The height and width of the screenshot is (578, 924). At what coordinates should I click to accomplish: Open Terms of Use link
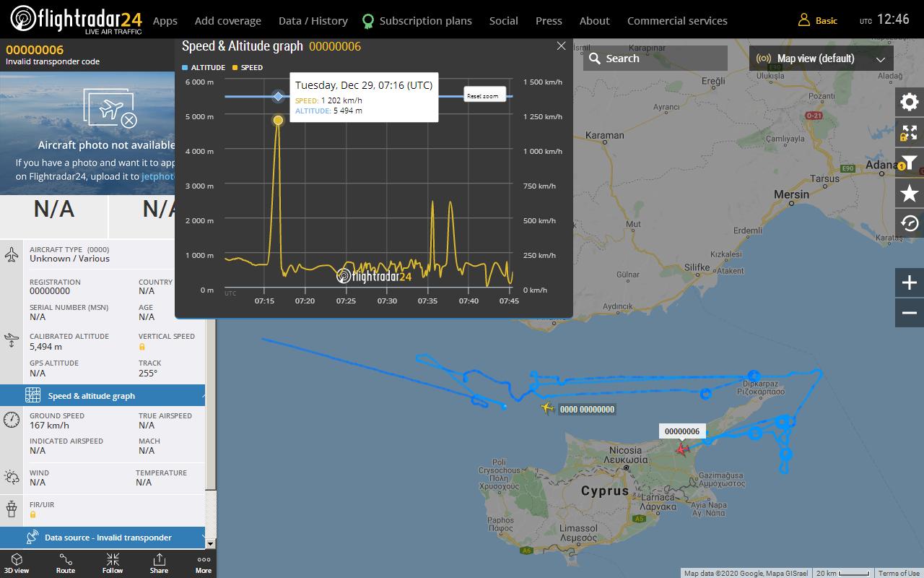(899, 573)
